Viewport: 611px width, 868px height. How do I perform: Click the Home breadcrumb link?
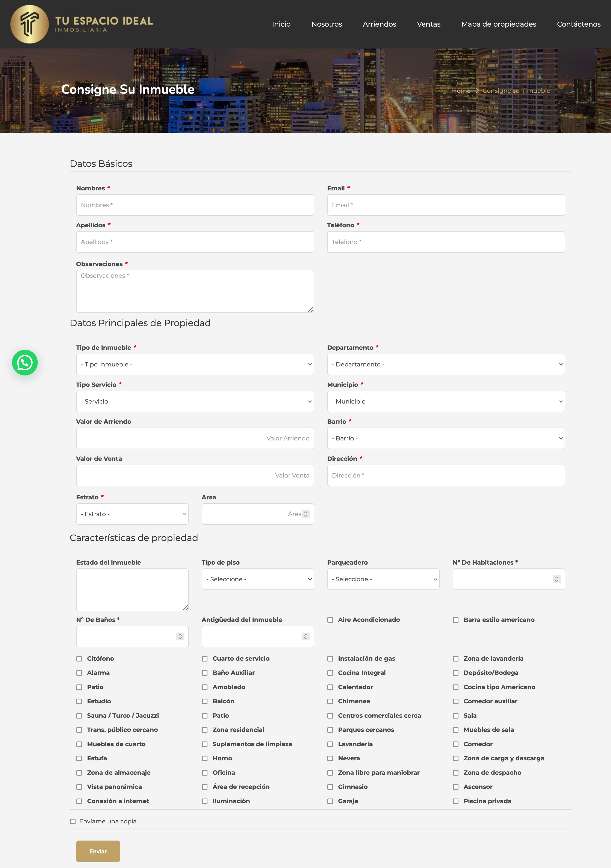coord(461,91)
